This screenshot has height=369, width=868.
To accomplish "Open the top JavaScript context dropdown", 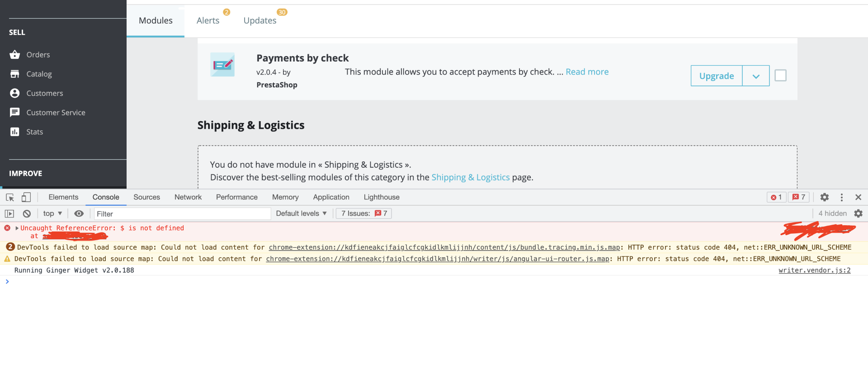I will tap(53, 213).
